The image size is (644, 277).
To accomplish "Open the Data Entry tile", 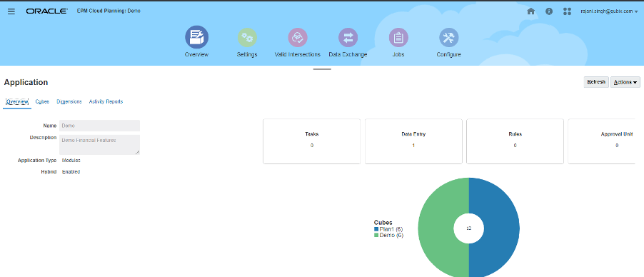I will click(413, 141).
